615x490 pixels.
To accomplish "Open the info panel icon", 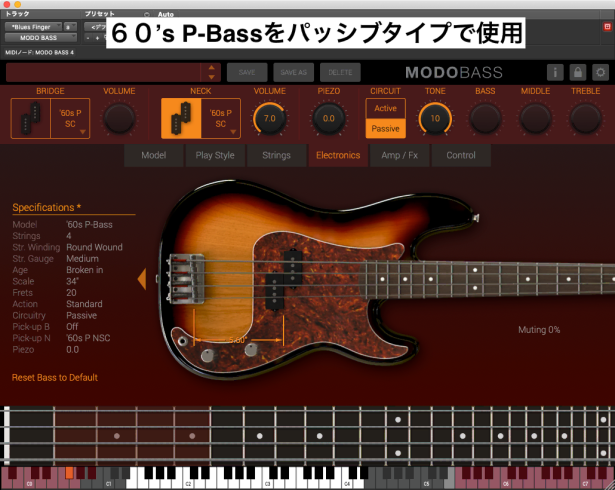I will tap(555, 72).
